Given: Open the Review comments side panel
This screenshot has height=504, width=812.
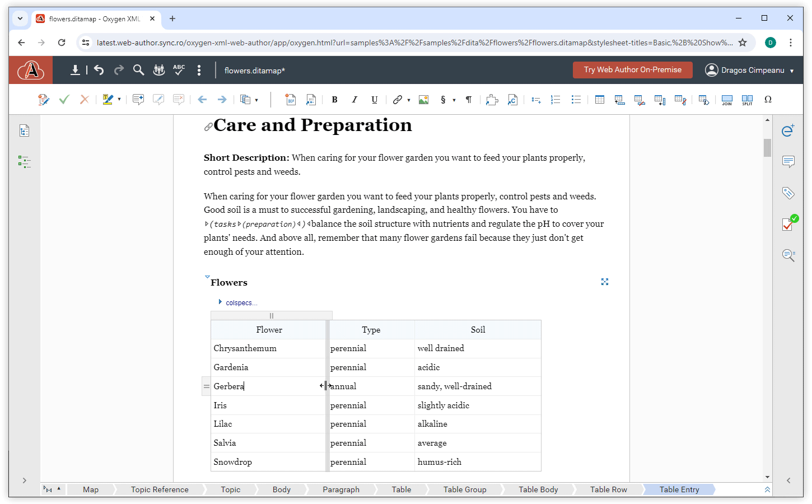Looking at the screenshot, I should pos(788,162).
